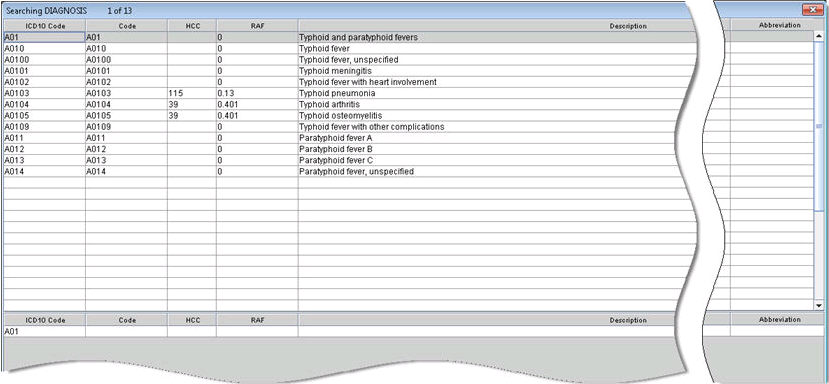Viewport: 829px width, 384px height.
Task: Close the Searching DIAGNOSIS window
Action: pos(813,10)
